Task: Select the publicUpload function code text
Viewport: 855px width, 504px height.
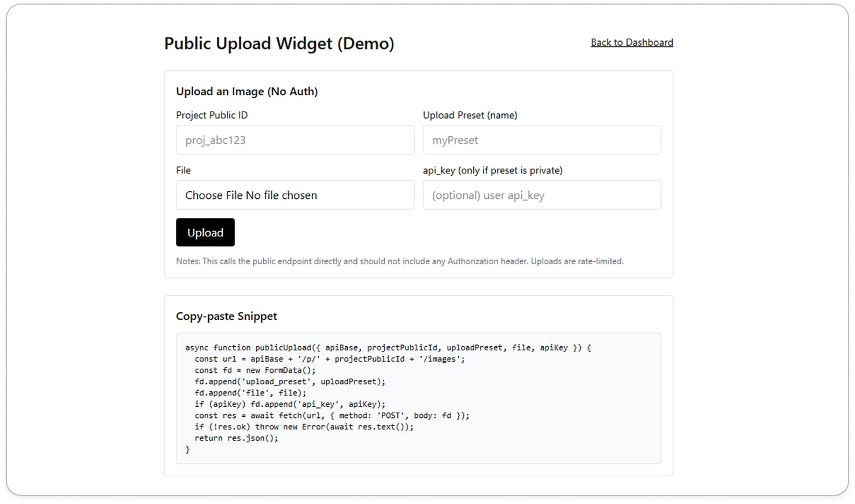Action: point(386,347)
